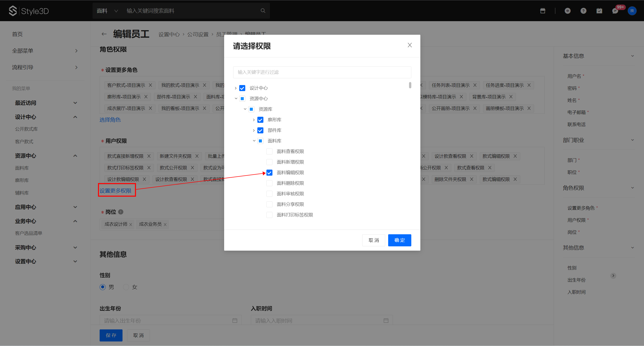
Task: Enable the 面料删除权限 checkbox
Action: click(x=269, y=183)
